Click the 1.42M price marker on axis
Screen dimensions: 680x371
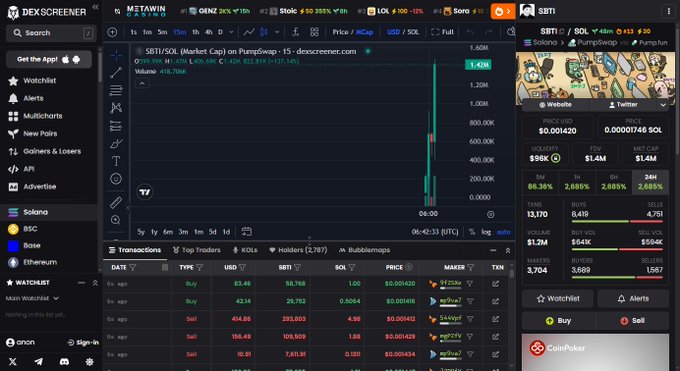[x=478, y=65]
